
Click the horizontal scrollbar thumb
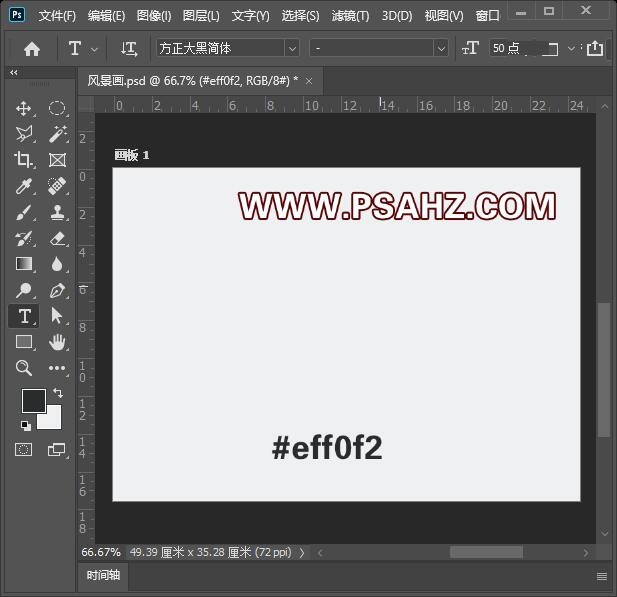[x=486, y=553]
